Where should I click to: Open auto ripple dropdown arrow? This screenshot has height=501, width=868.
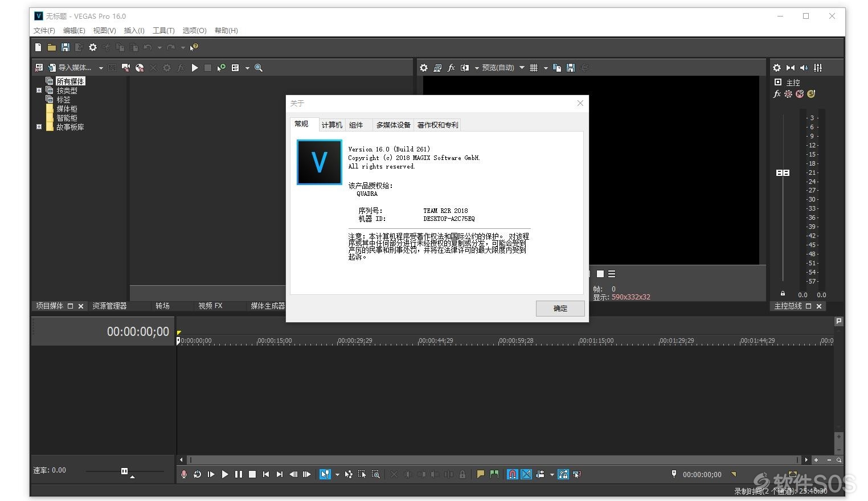552,475
